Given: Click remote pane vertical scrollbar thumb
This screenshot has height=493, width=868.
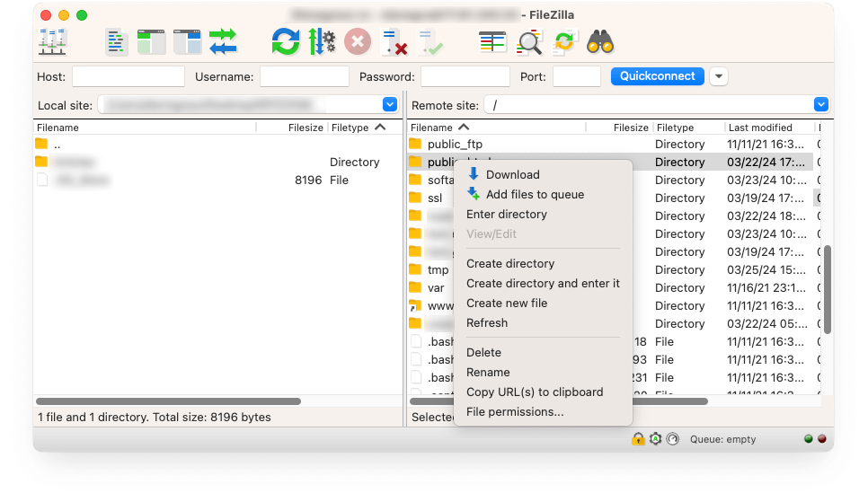Looking at the screenshot, I should tap(828, 289).
